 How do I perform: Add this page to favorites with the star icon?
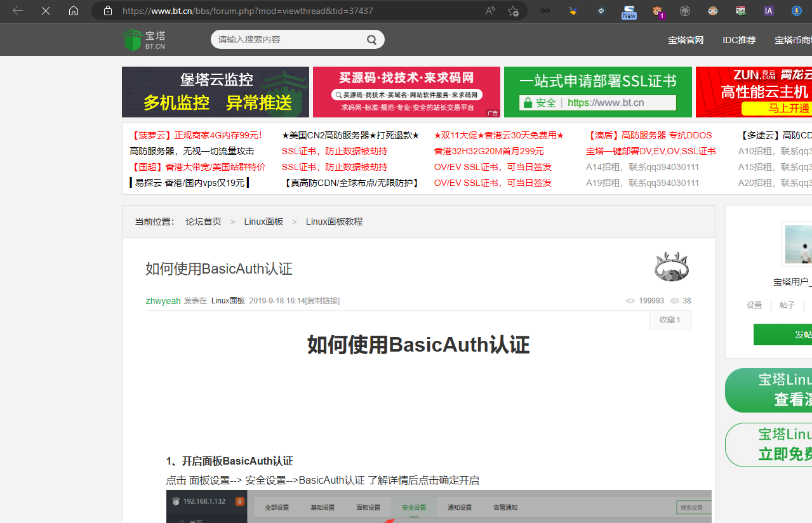pyautogui.click(x=513, y=11)
